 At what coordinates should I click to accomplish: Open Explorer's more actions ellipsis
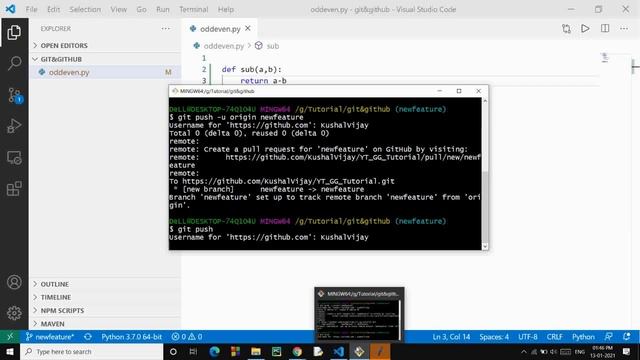point(165,29)
